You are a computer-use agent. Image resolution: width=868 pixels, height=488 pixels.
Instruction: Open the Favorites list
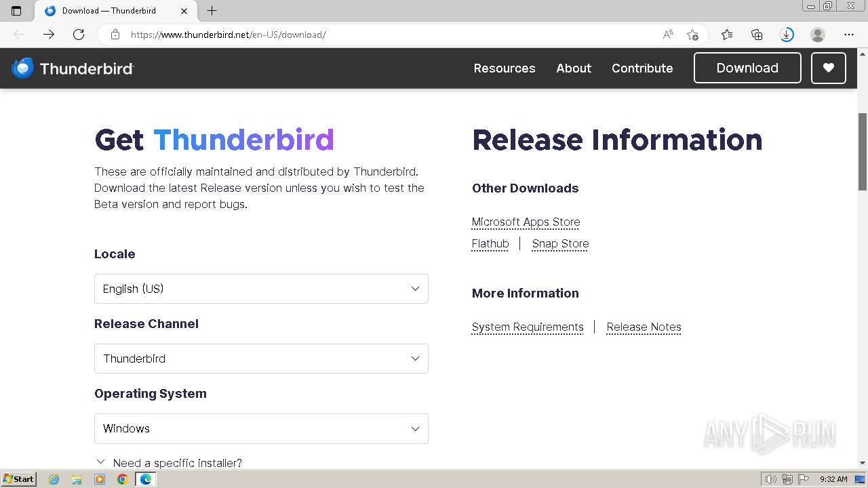click(x=727, y=35)
